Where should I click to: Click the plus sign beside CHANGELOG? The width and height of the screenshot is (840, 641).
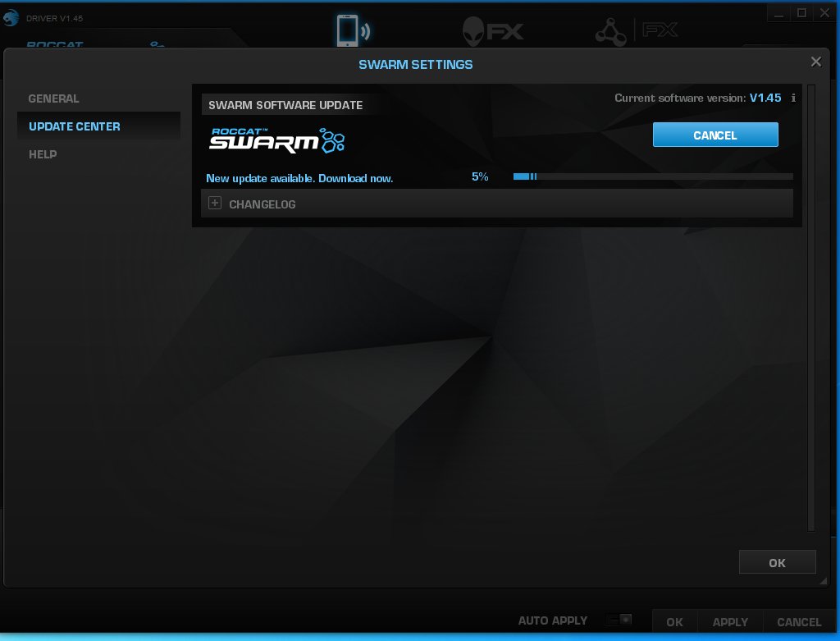pos(214,202)
